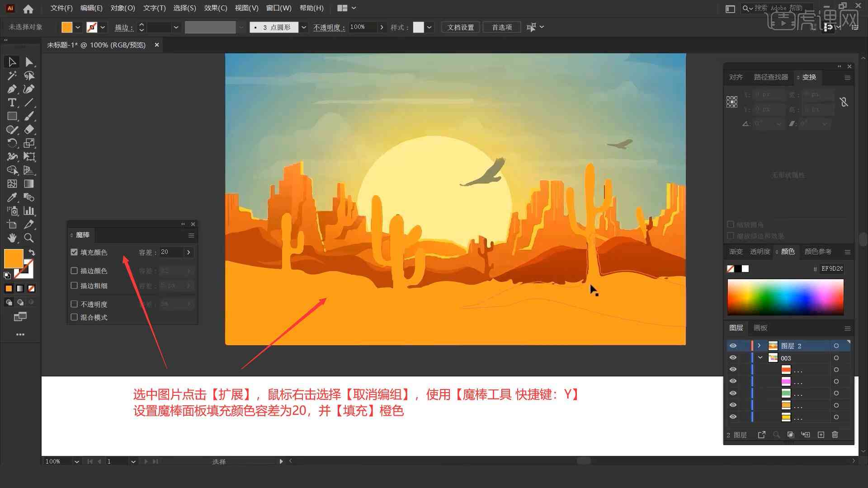Screen dimensions: 868x488
Task: Toggle visibility of 图层 2
Action: [x=732, y=346]
